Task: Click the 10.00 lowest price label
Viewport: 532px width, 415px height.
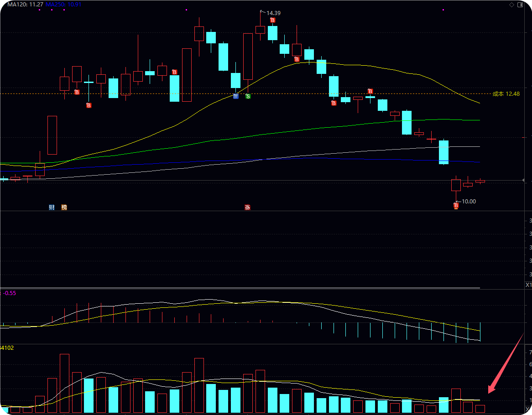Action: coord(469,202)
